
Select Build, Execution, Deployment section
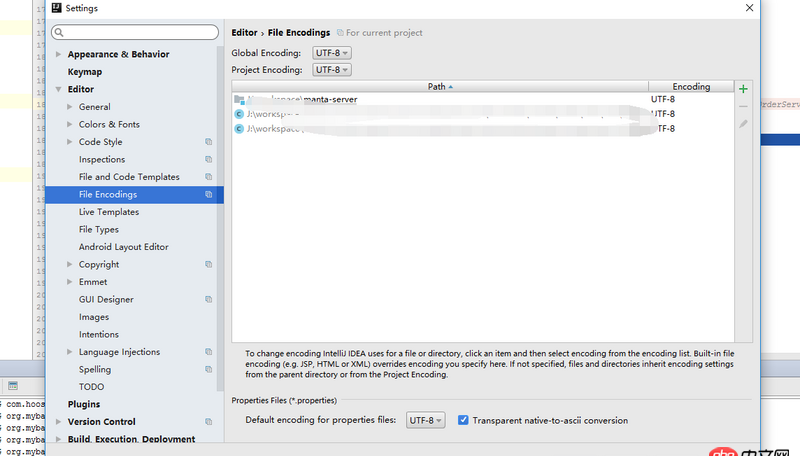pos(131,439)
